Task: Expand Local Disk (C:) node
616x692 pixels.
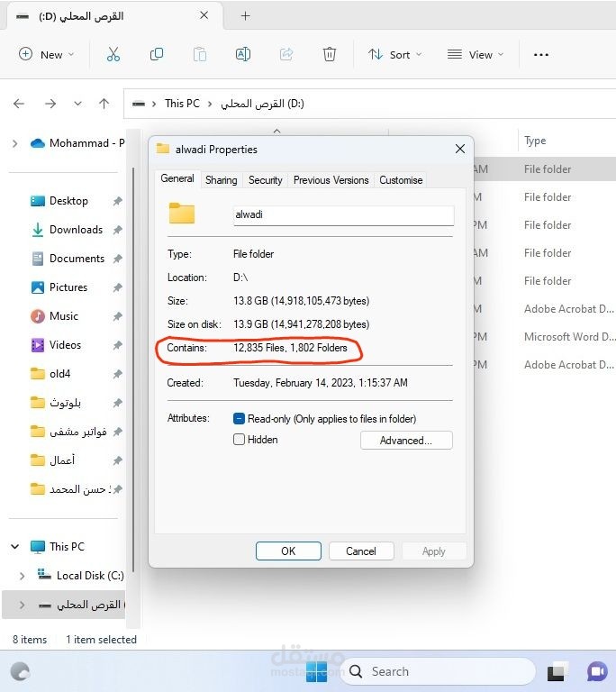Action: coord(22,576)
